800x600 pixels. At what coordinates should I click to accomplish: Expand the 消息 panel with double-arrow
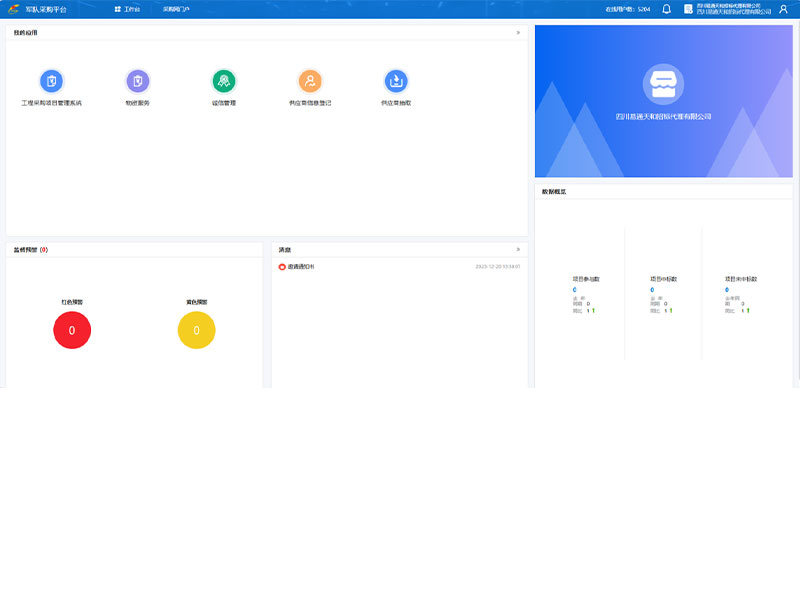[x=518, y=249]
